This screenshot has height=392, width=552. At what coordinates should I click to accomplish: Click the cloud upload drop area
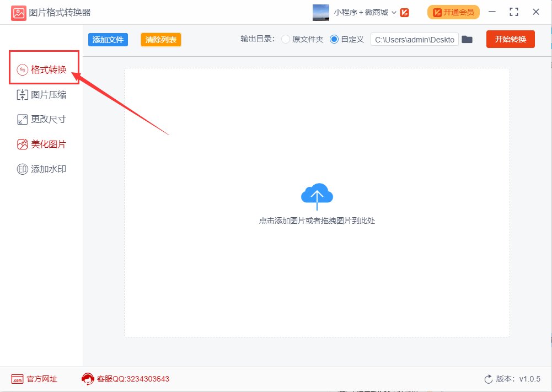click(317, 195)
